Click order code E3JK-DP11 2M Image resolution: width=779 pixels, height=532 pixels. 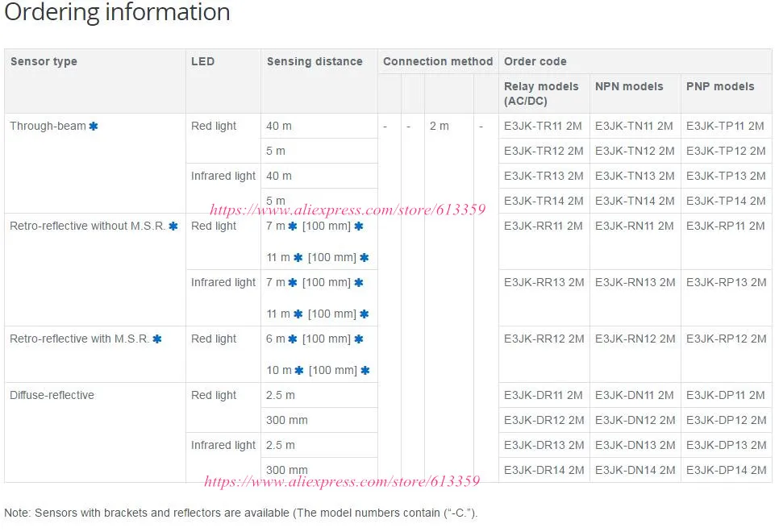725,396
